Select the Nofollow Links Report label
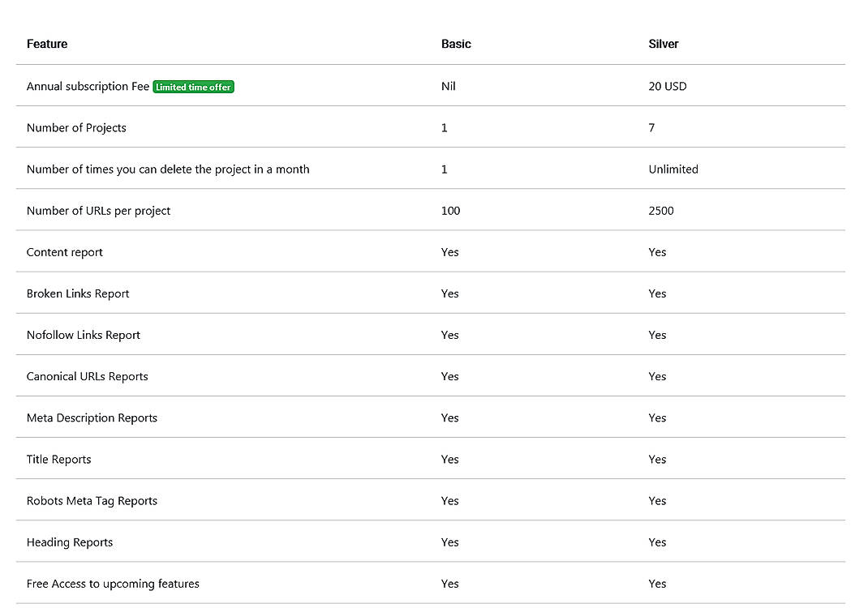Image resolution: width=868 pixels, height=608 pixels. (84, 336)
